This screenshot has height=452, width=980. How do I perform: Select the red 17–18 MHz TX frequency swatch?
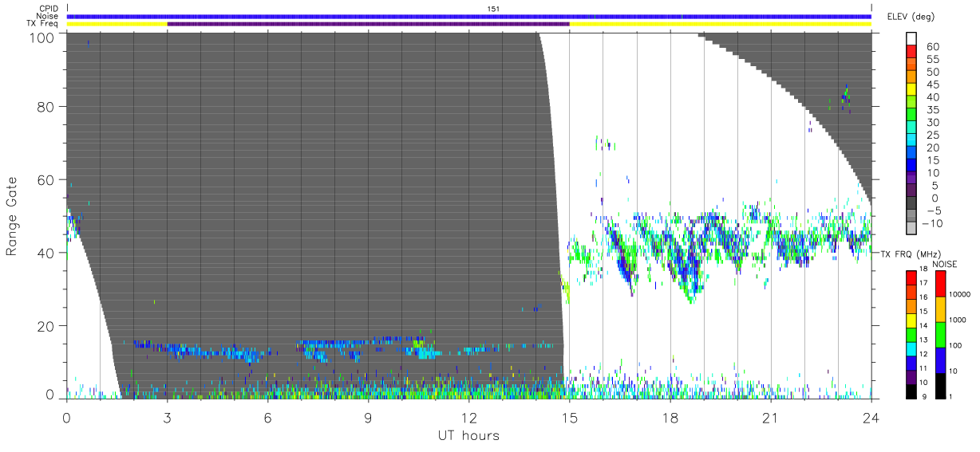tap(911, 278)
